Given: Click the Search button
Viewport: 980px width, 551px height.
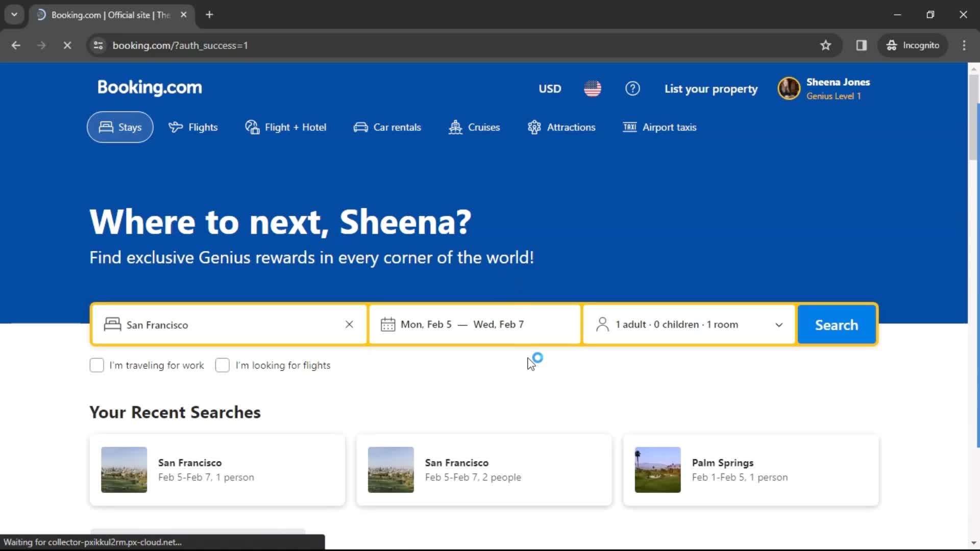Looking at the screenshot, I should pyautogui.click(x=837, y=324).
